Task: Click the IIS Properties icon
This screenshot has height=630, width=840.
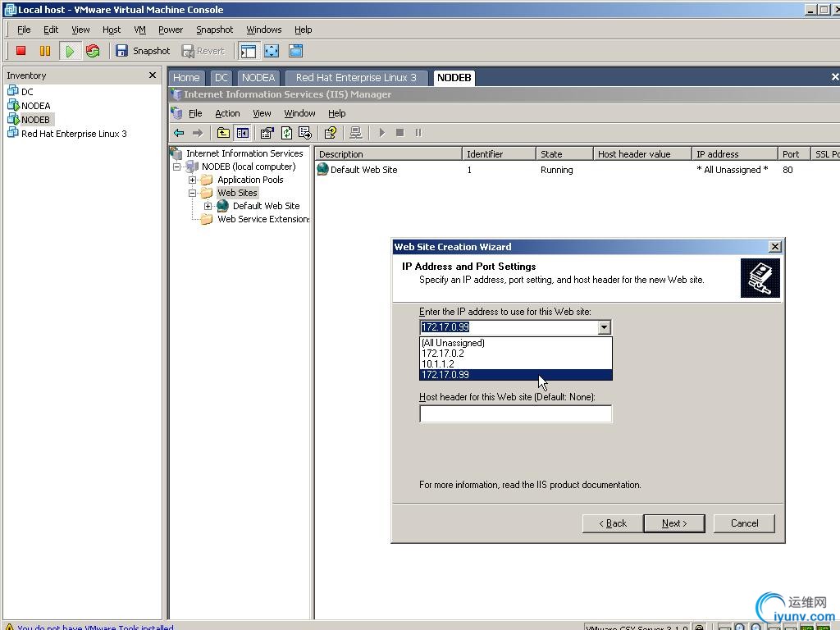Action: coord(267,132)
